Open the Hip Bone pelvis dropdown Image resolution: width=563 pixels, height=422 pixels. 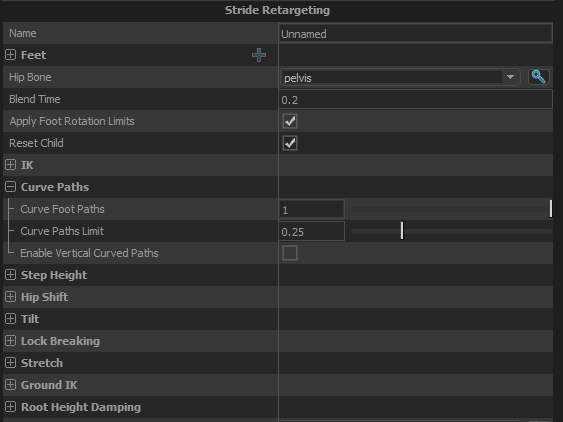coord(400,77)
